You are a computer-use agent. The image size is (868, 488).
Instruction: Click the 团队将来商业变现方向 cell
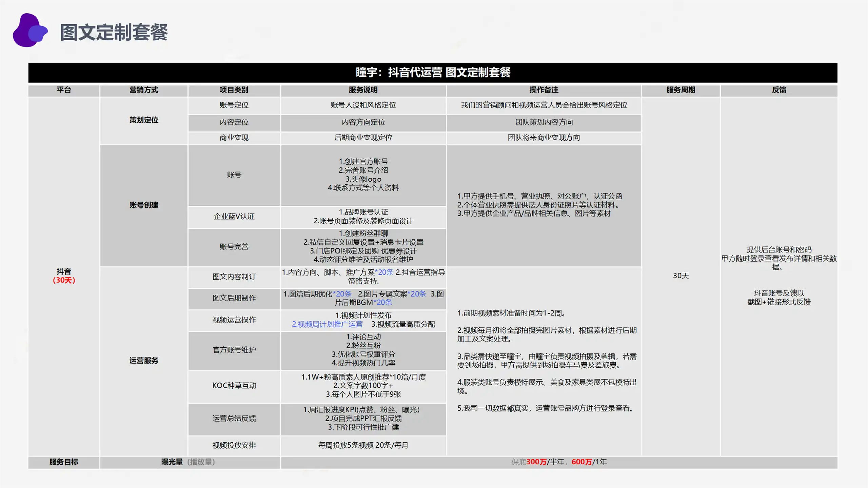(544, 138)
